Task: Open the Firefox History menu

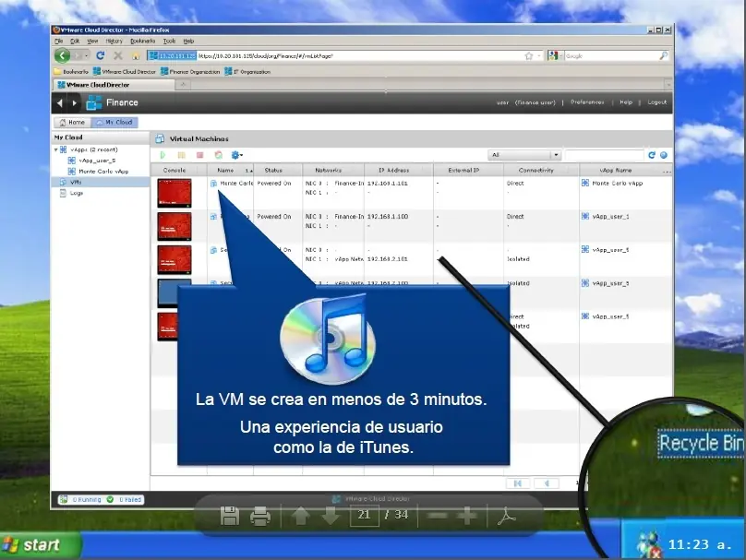Action: coord(114,42)
